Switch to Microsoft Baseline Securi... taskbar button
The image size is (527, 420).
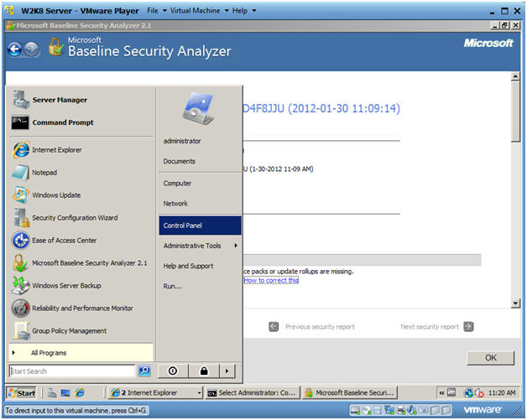pyautogui.click(x=350, y=392)
